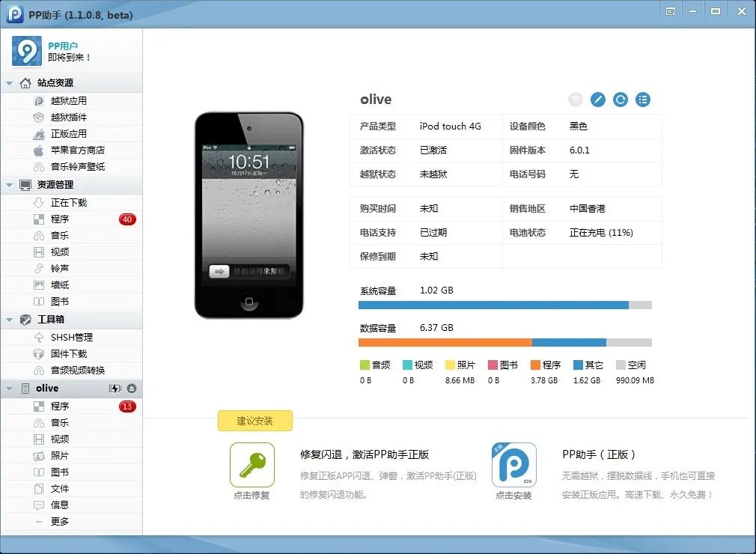Click the iPod touch device image
The width and height of the screenshot is (756, 554).
point(249,216)
